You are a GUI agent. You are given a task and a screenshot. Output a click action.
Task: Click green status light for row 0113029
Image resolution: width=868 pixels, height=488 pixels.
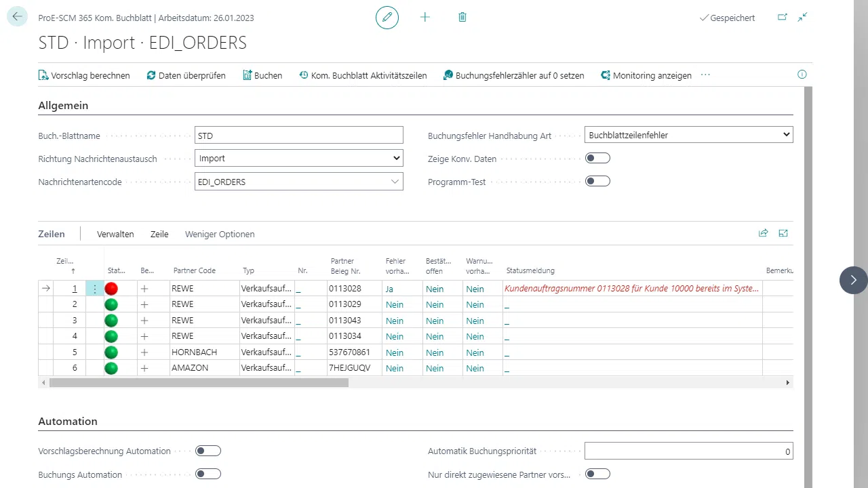pyautogui.click(x=111, y=305)
